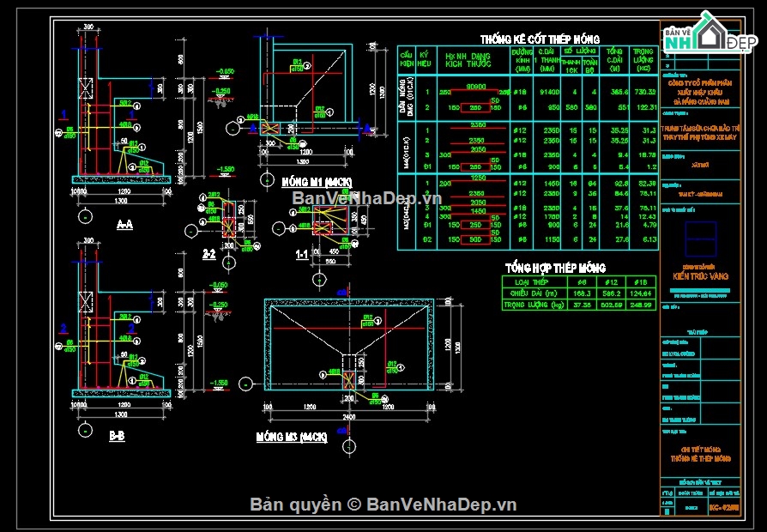Viewport: 767px width, 532px height.
Task: Select the 248.99 weight value
Action: pos(641,305)
